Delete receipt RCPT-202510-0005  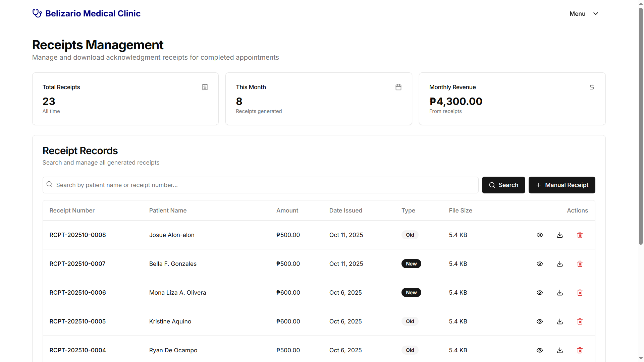(580, 321)
